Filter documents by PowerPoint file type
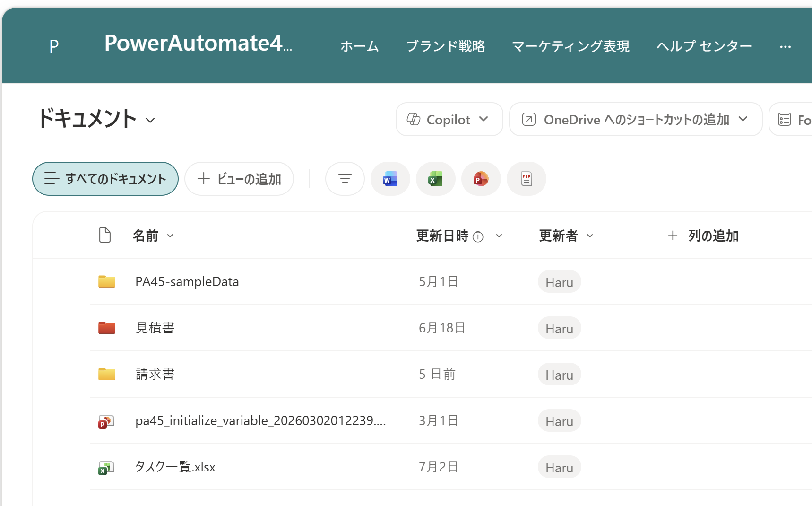The image size is (812, 506). [481, 179]
